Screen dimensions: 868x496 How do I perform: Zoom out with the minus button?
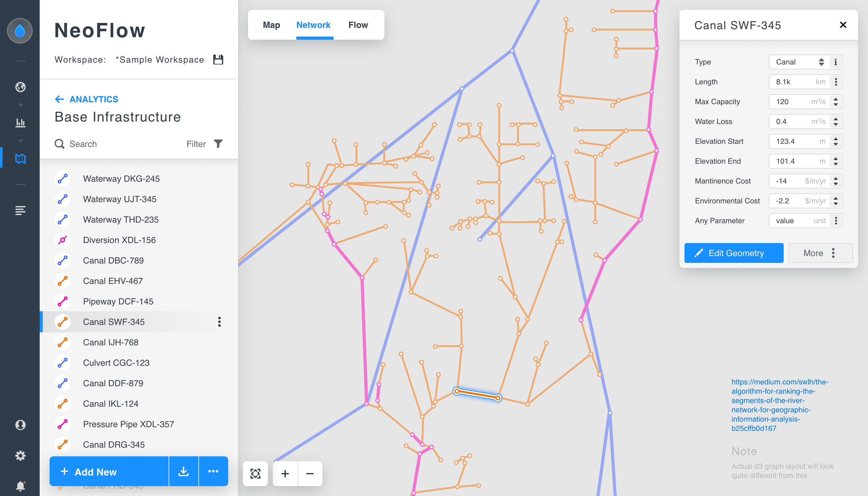310,473
